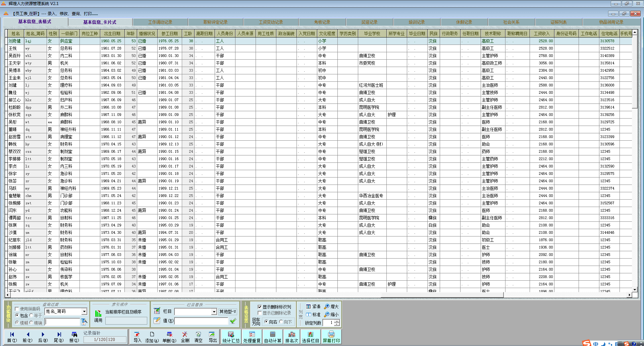Click the horizontal scrollbar thumb of table
This screenshot has width=644, height=346.
click(442, 295)
